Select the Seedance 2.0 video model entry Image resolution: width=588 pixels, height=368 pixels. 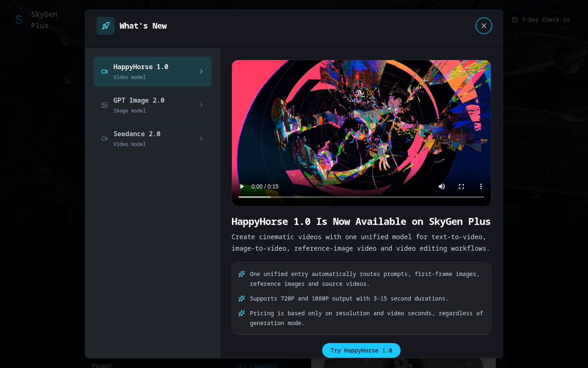tap(152, 139)
